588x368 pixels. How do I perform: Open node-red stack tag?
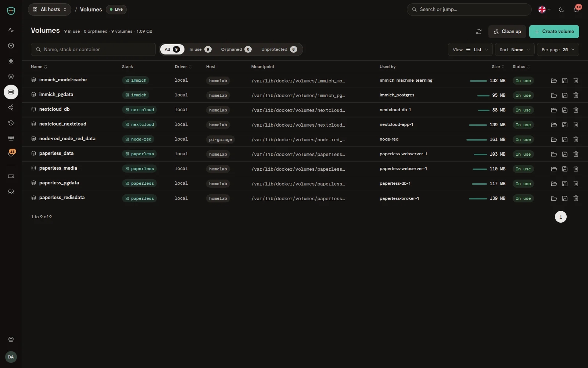click(x=138, y=139)
